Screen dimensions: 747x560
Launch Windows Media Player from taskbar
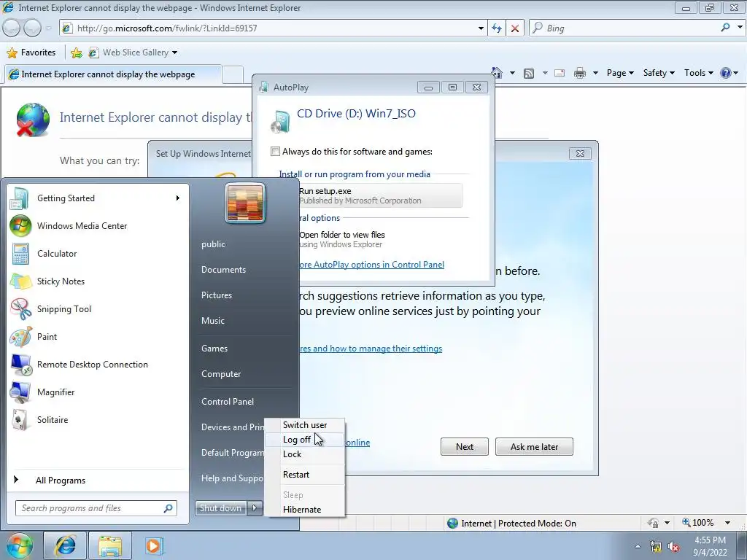153,545
